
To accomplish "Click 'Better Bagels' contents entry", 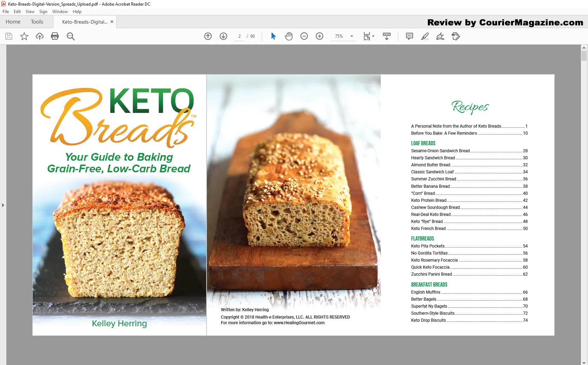I will [469, 299].
